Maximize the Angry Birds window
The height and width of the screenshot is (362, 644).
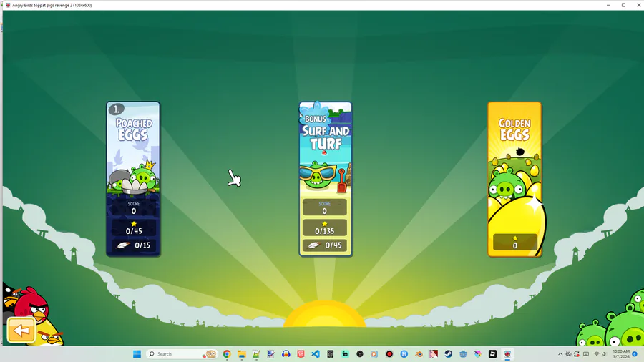[x=623, y=5]
